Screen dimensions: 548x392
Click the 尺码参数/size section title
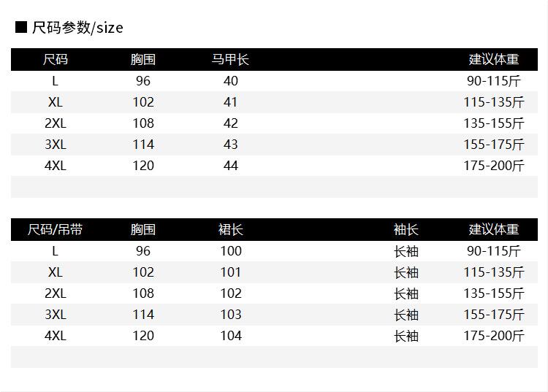tap(77, 28)
